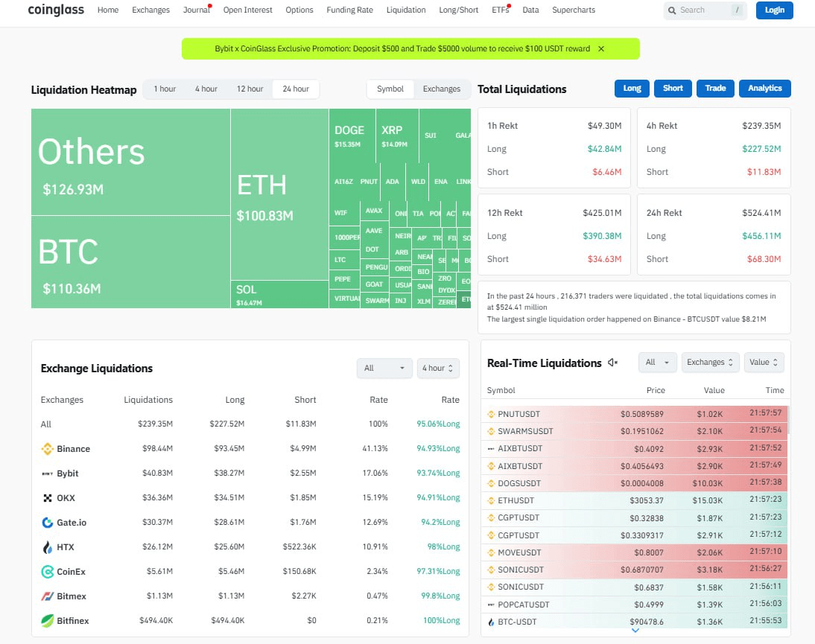Open the All filter in Real-Time Liquidations
The image size is (815, 644).
tap(658, 362)
